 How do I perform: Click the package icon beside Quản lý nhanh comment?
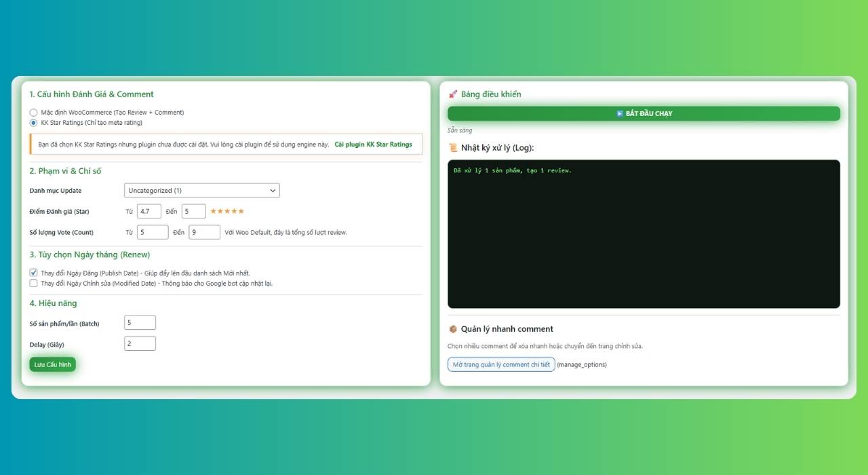pos(453,329)
